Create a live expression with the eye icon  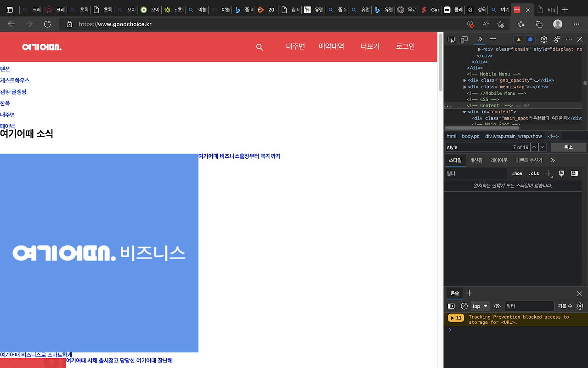(497, 306)
